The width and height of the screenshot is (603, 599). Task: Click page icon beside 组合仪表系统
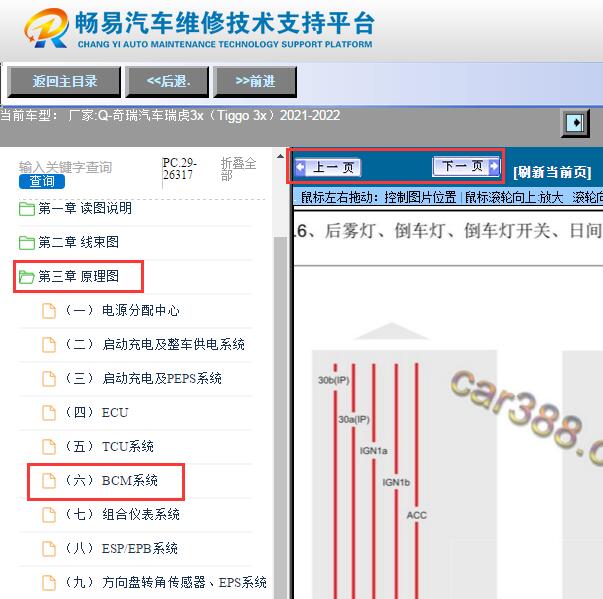click(x=49, y=515)
